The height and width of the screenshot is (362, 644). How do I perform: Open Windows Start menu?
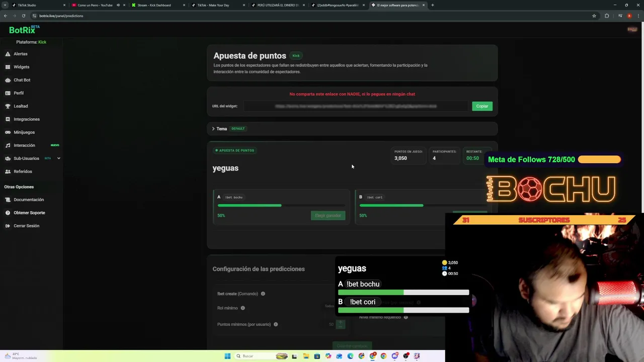(227, 356)
